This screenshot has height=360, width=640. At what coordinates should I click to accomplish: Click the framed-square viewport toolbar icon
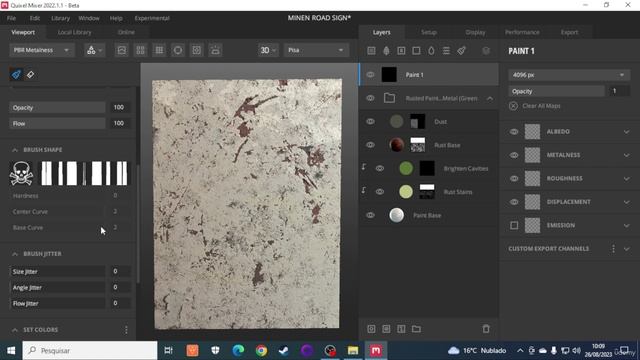[x=197, y=50]
